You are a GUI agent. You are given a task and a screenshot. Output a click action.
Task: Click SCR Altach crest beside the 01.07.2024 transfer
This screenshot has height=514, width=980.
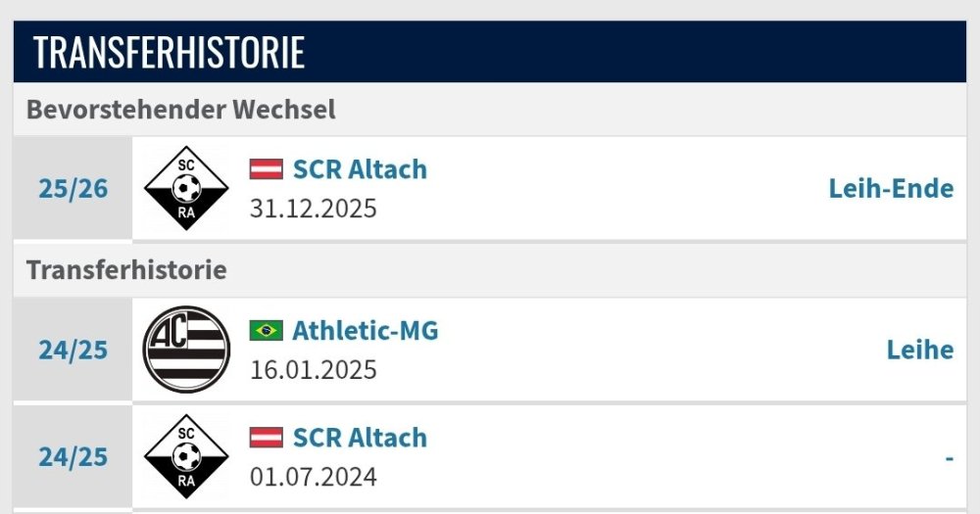click(x=186, y=456)
